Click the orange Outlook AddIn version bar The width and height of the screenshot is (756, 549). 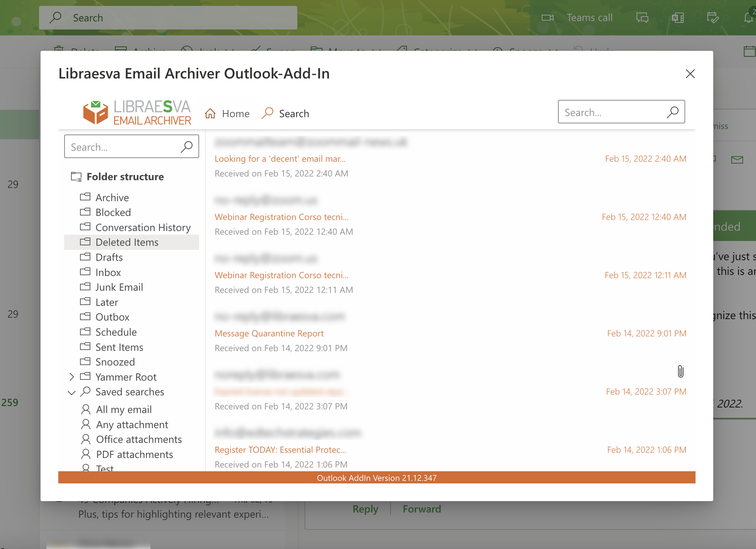[x=377, y=478]
